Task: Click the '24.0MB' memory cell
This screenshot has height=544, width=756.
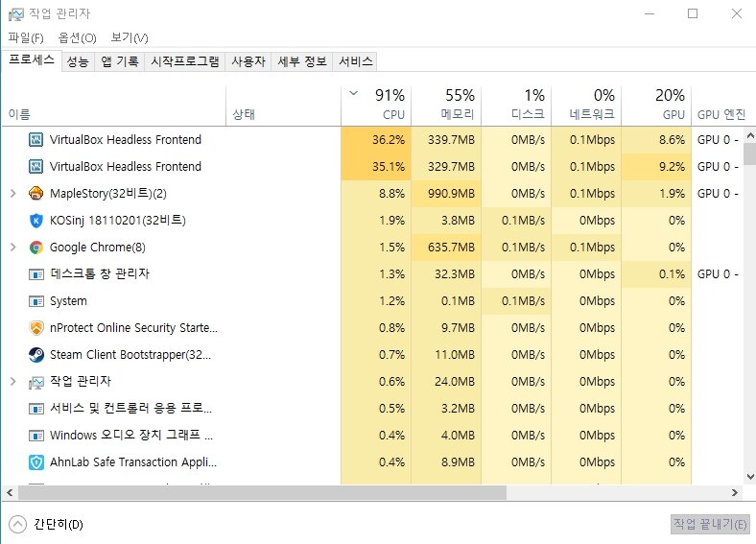Action: tap(446, 382)
